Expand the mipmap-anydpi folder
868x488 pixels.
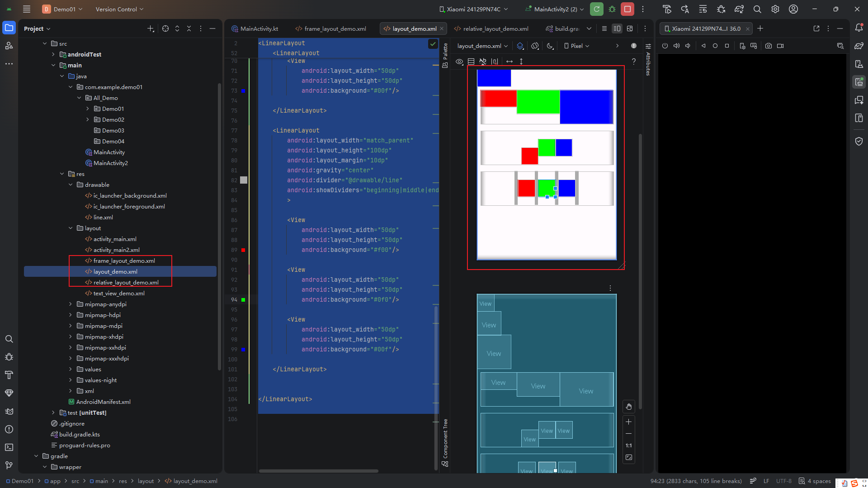71,304
